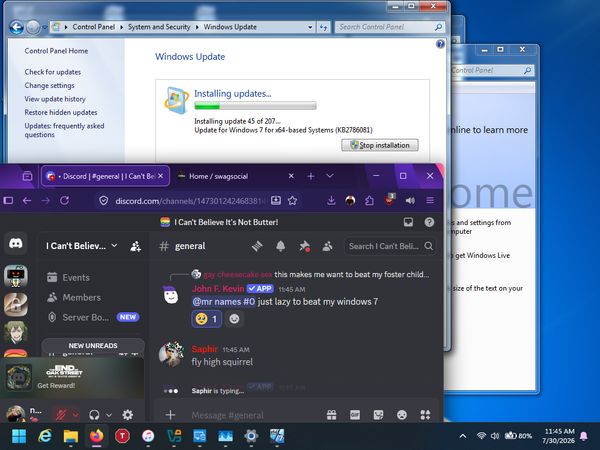The image size is (600, 450).
Task: Expand the Control Panel address bar dropdown arrow
Action: point(310,27)
